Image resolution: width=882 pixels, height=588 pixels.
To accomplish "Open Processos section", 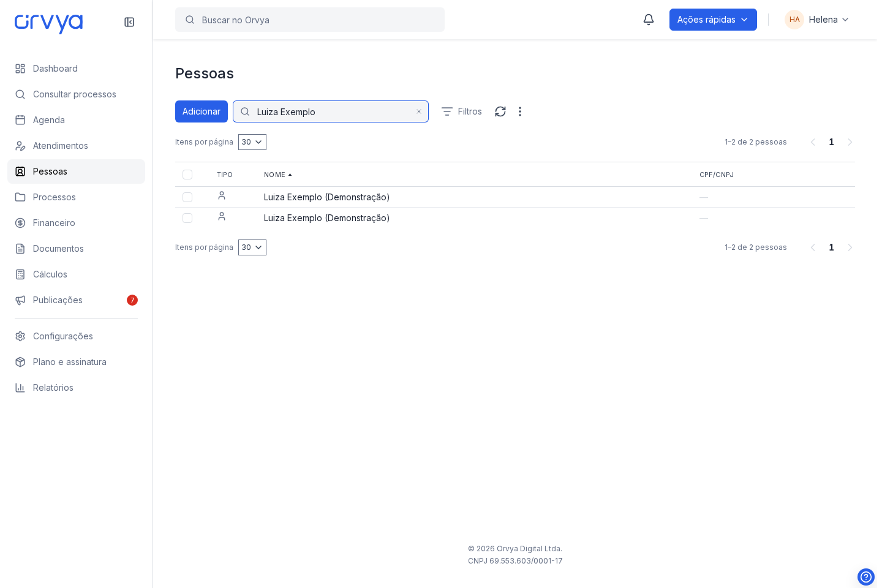I will click(x=76, y=197).
